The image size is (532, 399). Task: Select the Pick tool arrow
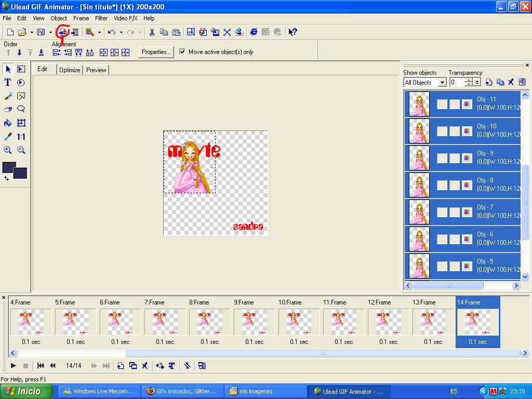pos(8,69)
